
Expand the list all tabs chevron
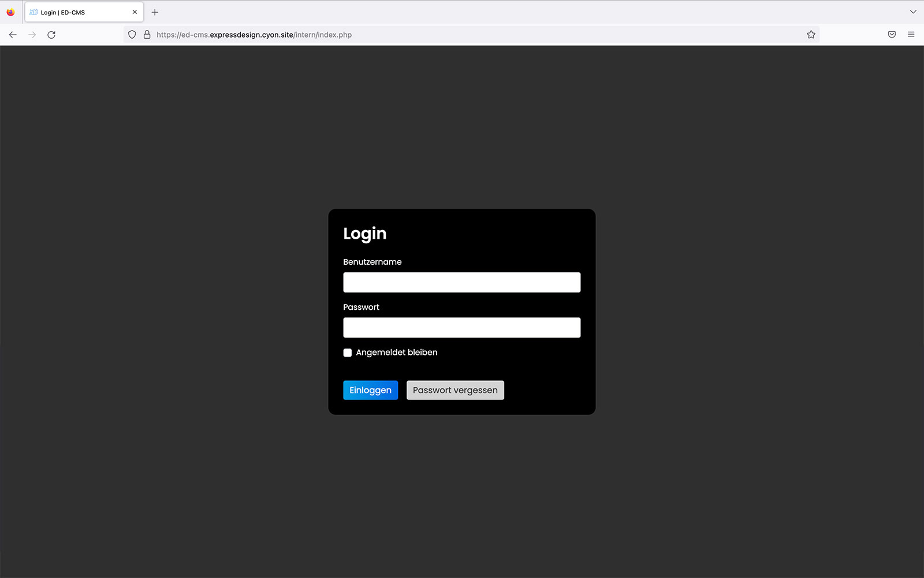pyautogui.click(x=913, y=12)
